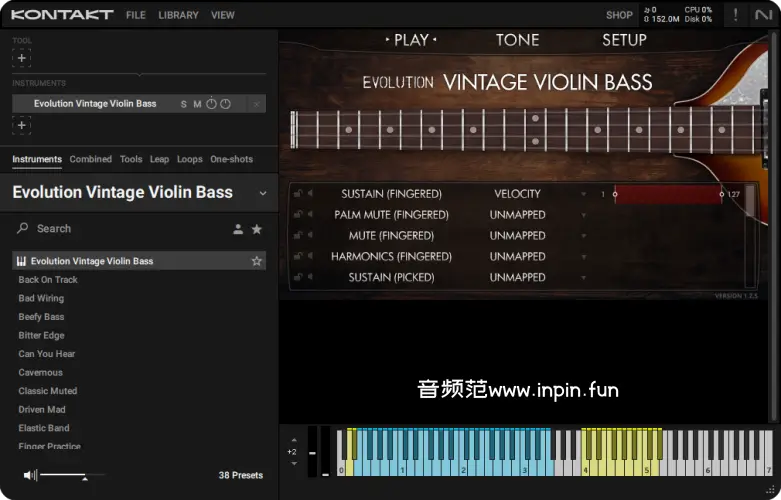Audition speaker icon for Harmonics (Fingered)

310,256
